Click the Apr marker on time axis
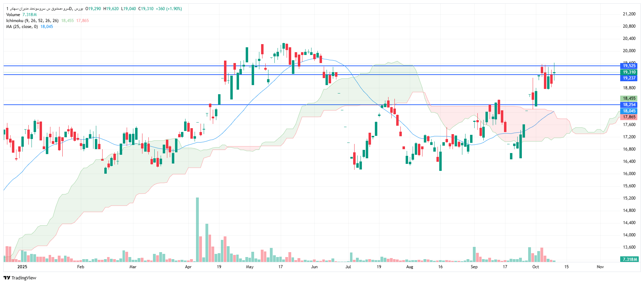The height and width of the screenshot is (284, 644). (188, 267)
